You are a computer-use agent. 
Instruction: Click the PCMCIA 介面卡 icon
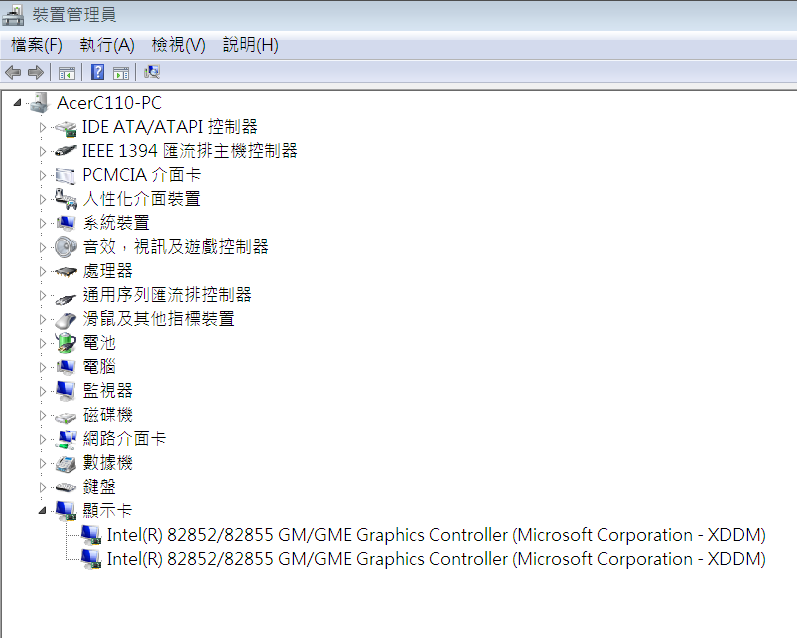66,175
